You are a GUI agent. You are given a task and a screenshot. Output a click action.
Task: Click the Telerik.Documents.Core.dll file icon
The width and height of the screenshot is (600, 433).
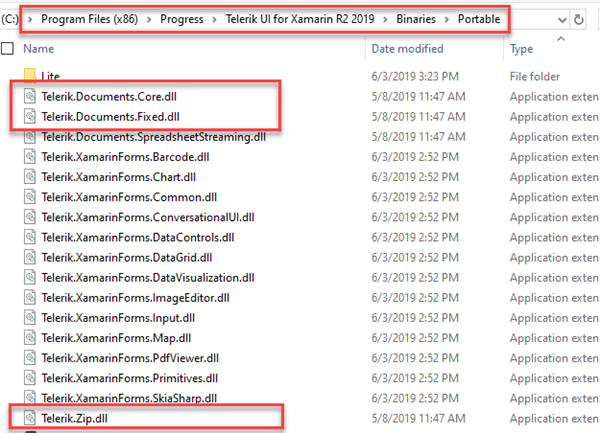(30, 96)
